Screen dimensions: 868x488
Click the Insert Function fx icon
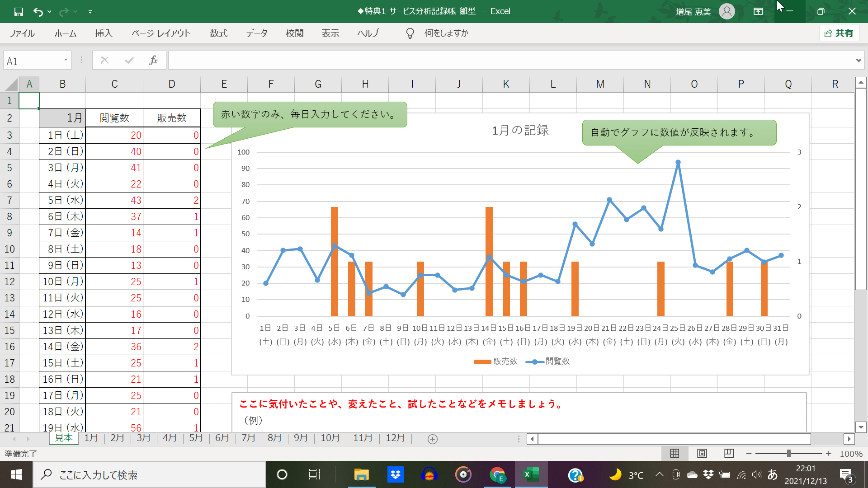coord(153,60)
